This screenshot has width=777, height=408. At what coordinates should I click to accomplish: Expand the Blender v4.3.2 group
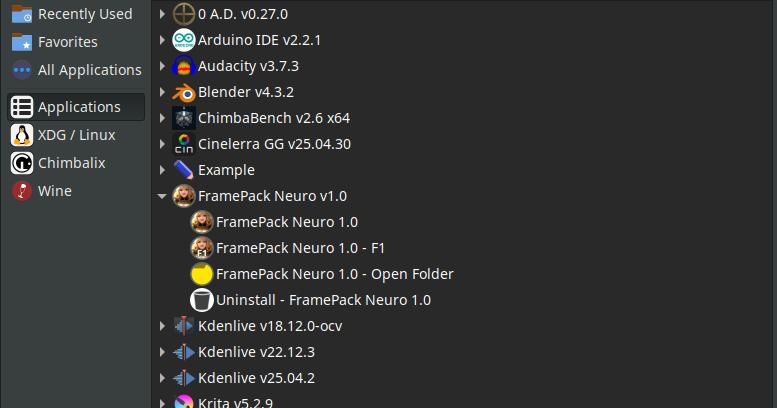[x=162, y=92]
